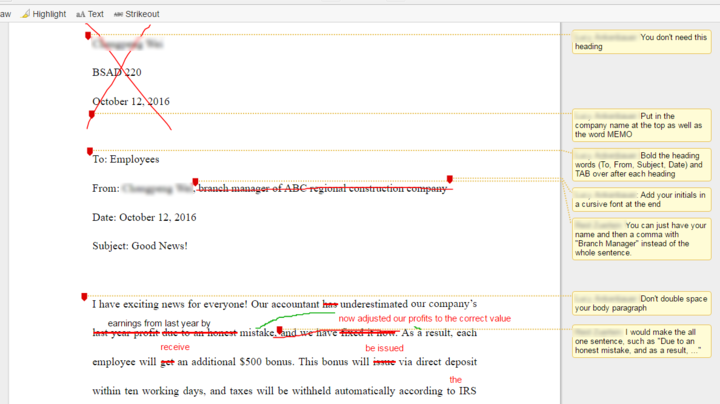
Task: Click the struck-out 'last year profit due to an honest' text
Action: point(165,333)
